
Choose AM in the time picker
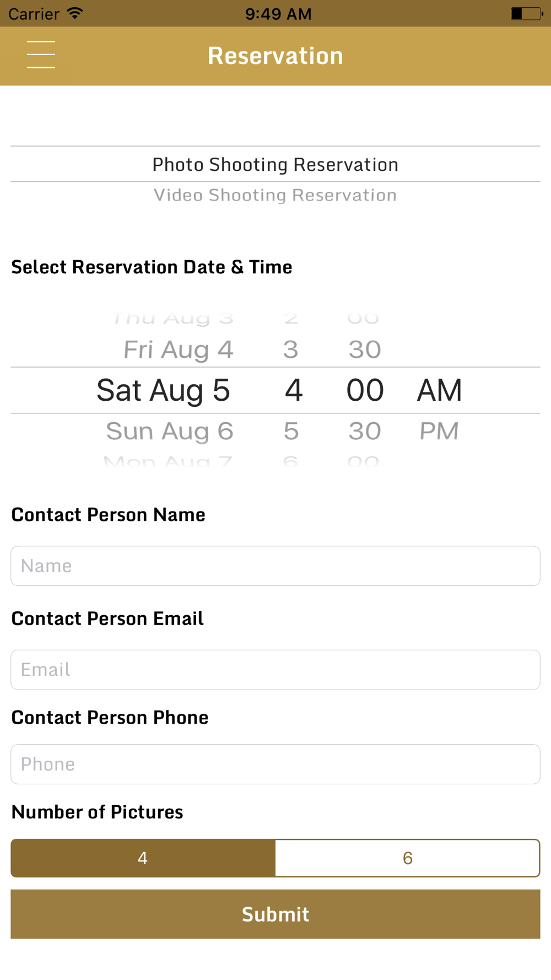tap(439, 390)
